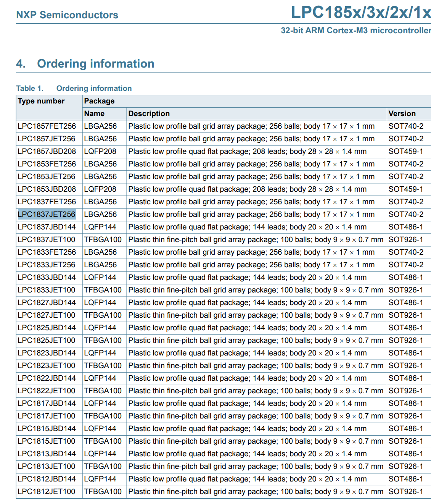Image resolution: width=431 pixels, height=504 pixels.
Task: Click the SOT459-1 version for LPC1853JBD208
Action: click(x=406, y=189)
